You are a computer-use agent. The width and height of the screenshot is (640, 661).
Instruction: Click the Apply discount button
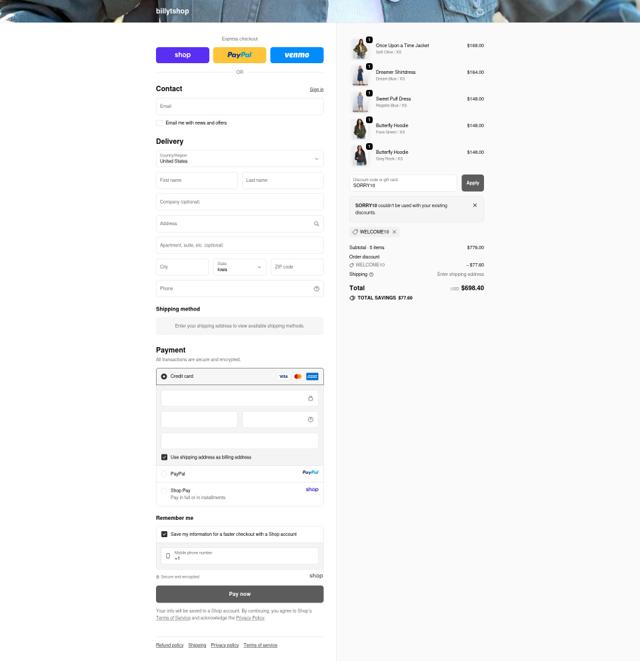(x=473, y=183)
